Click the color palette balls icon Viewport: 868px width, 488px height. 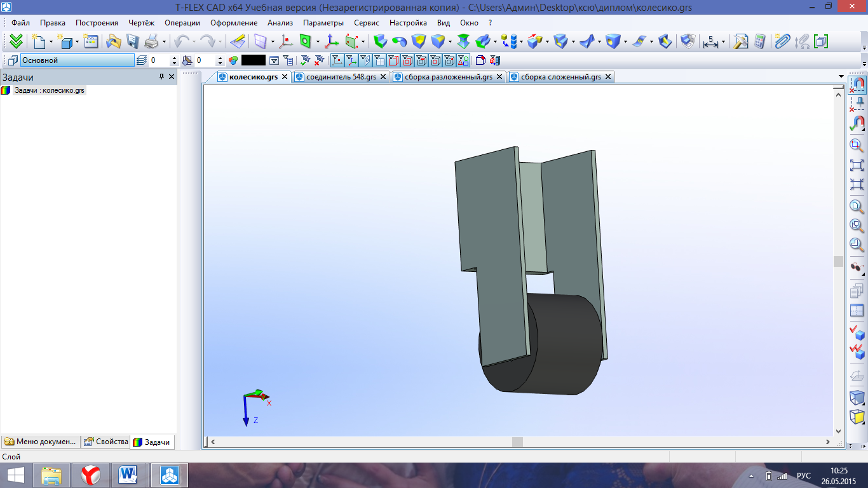[x=233, y=60]
